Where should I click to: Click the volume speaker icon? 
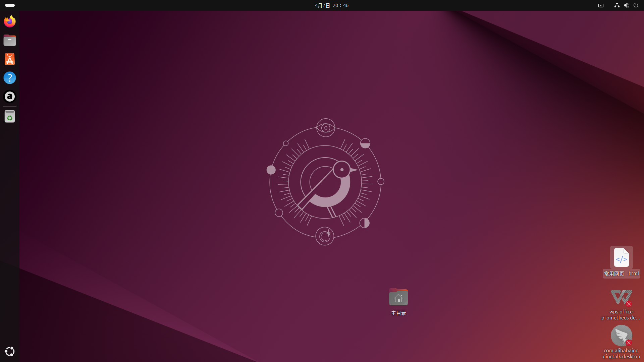[x=626, y=5]
